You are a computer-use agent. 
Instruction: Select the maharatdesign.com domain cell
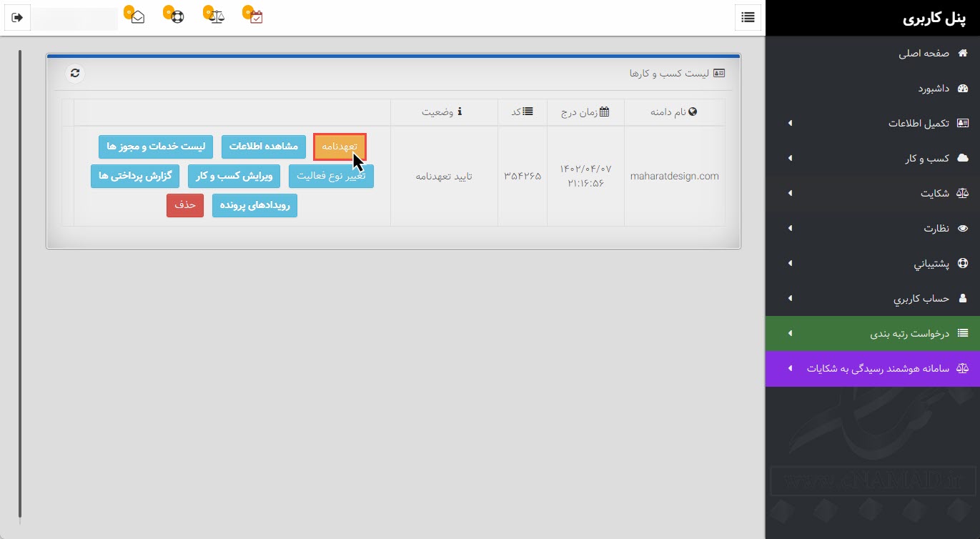pyautogui.click(x=674, y=176)
